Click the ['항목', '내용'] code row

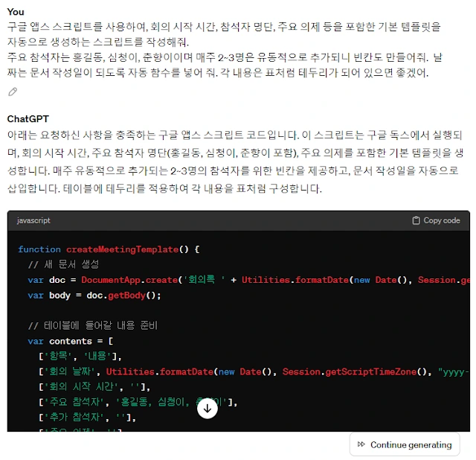[80, 356]
